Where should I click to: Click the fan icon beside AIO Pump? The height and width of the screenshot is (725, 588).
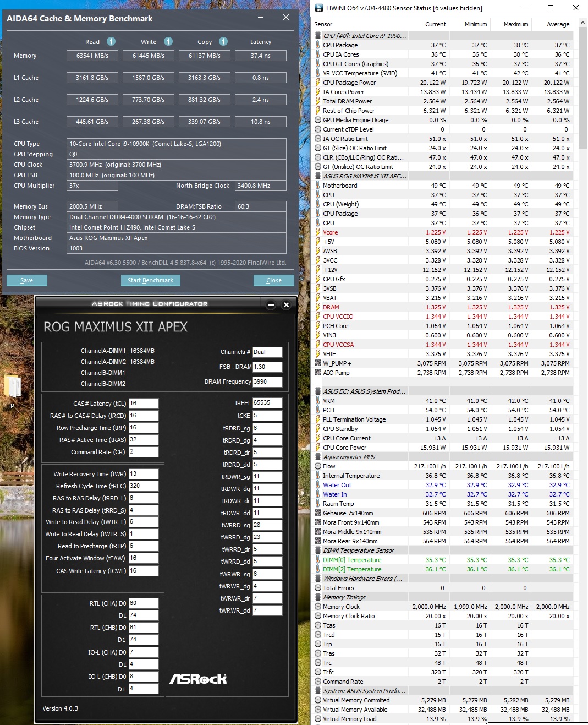[x=318, y=373]
